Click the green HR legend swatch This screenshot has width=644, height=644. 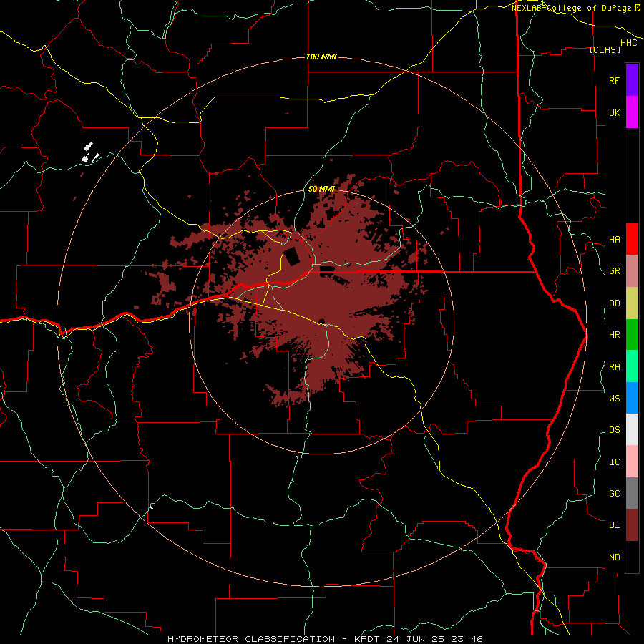tap(632, 334)
